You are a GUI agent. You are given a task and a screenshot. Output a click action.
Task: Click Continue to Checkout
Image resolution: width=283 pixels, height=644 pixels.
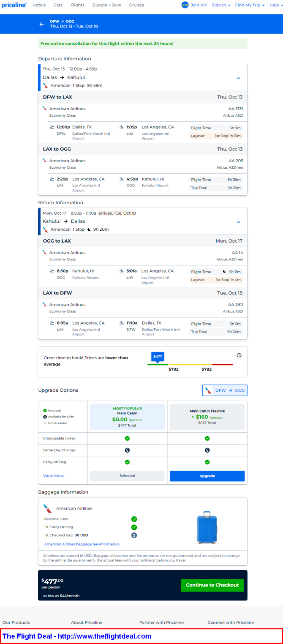click(x=212, y=585)
